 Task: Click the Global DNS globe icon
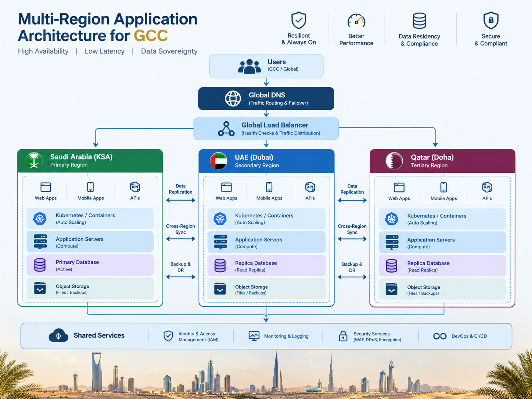pyautogui.click(x=233, y=98)
